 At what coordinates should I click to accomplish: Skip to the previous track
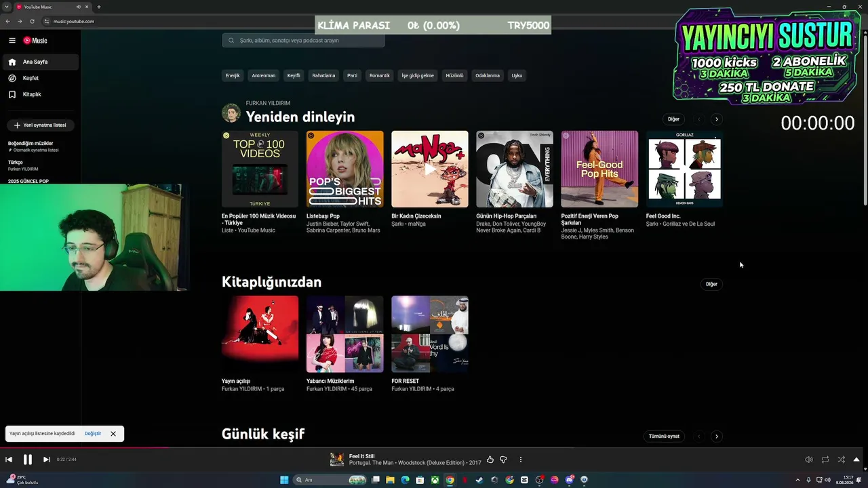tap(9, 460)
